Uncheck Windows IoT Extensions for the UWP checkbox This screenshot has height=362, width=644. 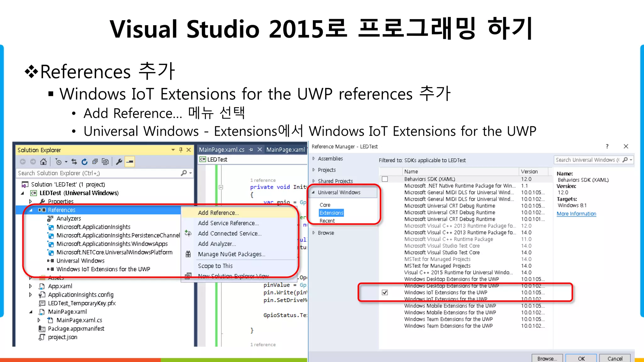(385, 293)
